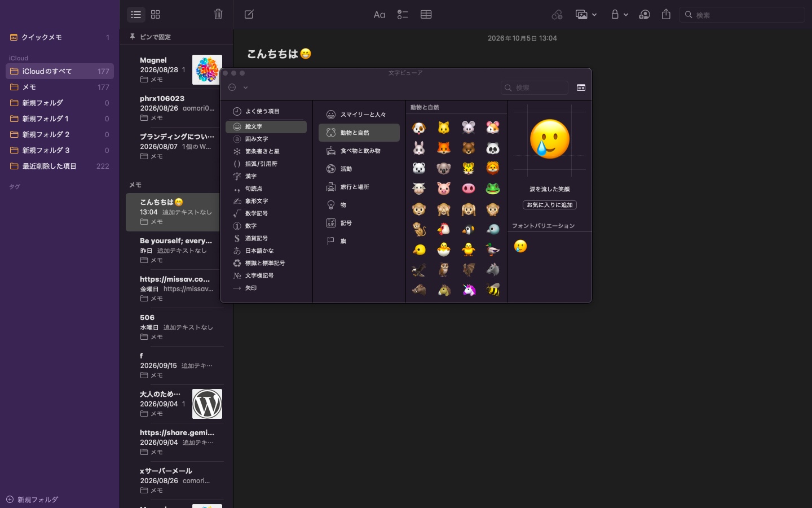
Task: Pick the frog emoji
Action: (493, 189)
